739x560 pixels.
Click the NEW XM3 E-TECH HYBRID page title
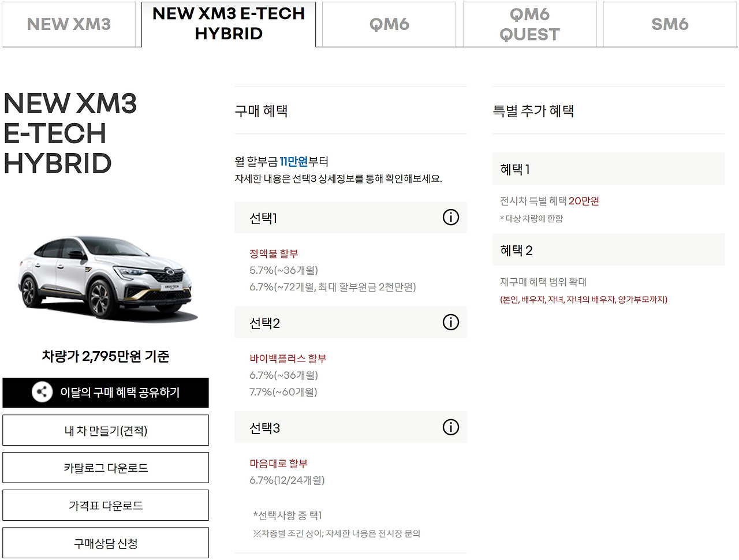pos(70,133)
